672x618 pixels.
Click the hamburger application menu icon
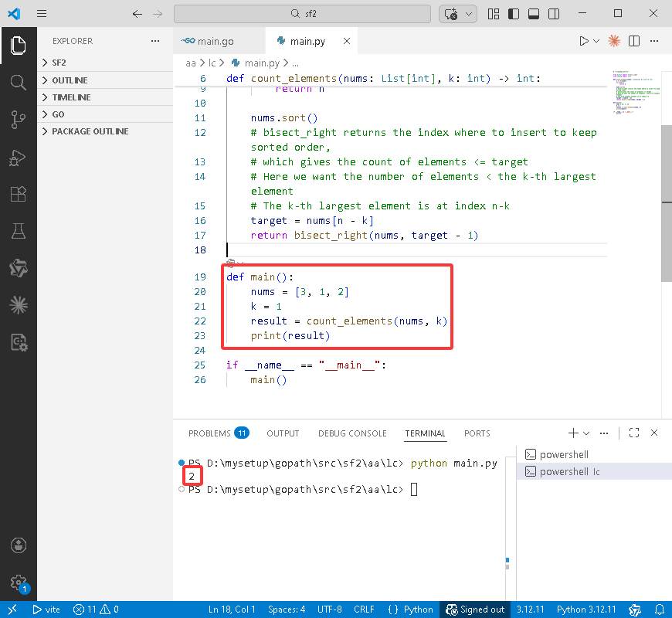click(x=42, y=14)
